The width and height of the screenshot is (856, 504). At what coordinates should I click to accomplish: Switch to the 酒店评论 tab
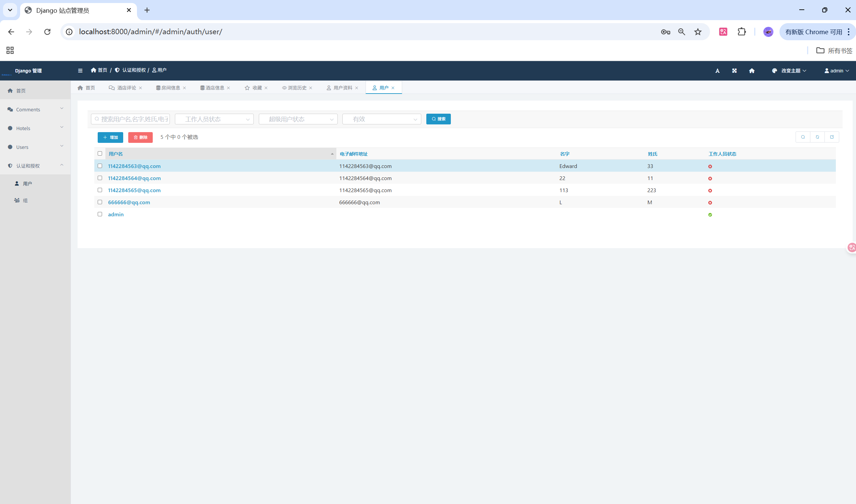pos(126,88)
